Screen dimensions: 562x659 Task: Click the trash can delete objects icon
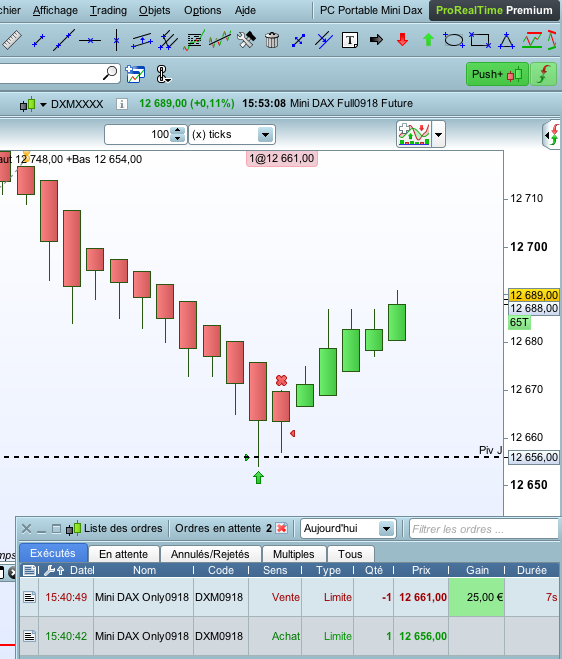pos(272,40)
